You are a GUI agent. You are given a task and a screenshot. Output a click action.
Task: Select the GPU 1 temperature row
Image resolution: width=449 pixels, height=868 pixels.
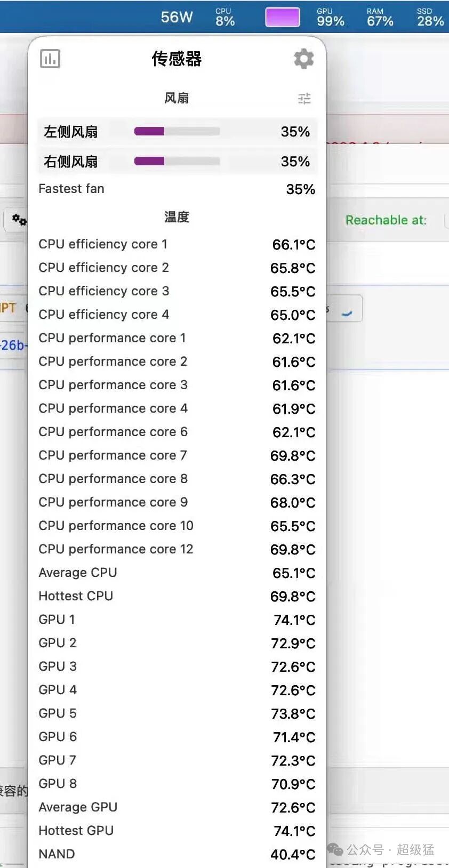[177, 620]
